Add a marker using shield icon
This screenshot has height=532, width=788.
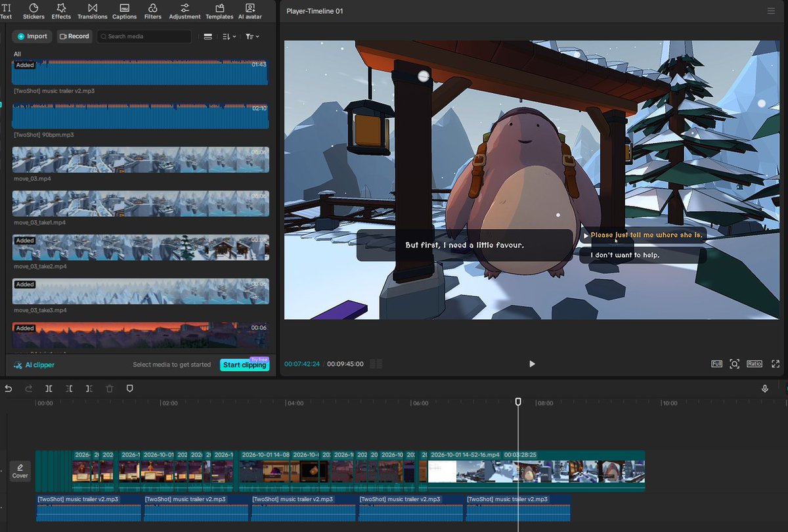click(x=130, y=389)
